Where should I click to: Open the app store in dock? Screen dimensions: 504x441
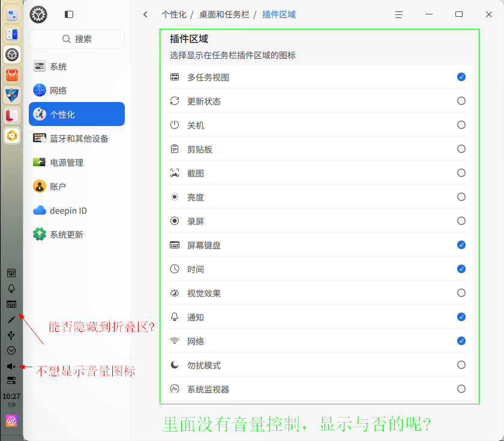(12, 75)
